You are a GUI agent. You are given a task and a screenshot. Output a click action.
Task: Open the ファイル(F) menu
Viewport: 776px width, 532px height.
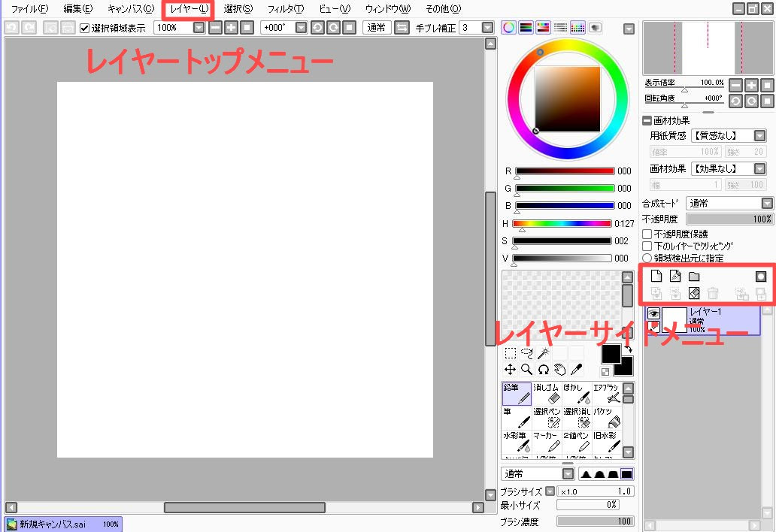29,8
